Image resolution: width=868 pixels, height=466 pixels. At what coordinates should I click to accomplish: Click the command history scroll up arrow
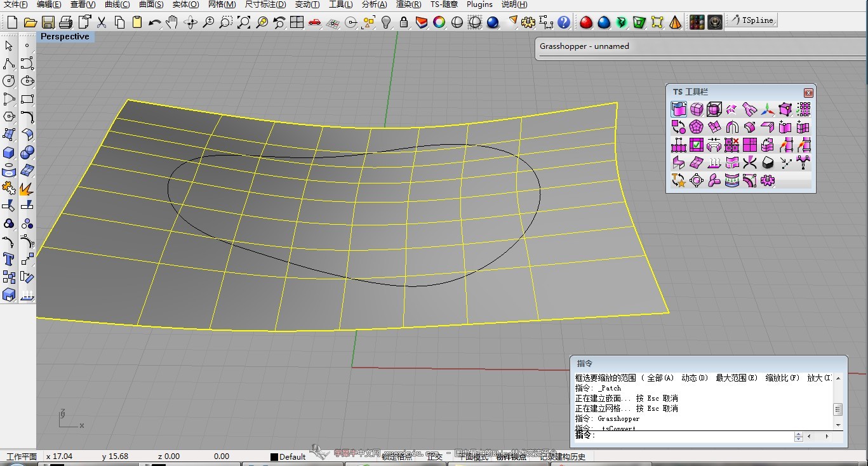coord(838,378)
